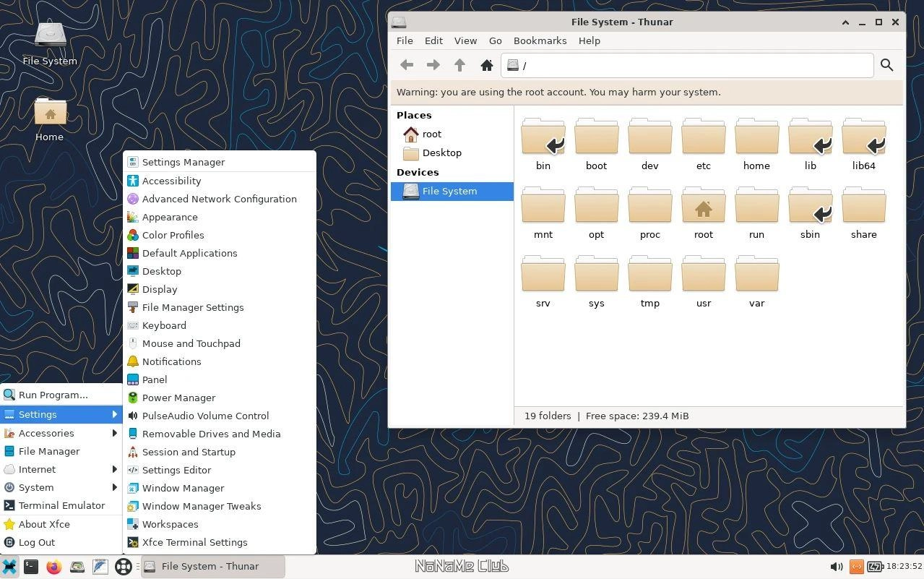Select the dev folder
The height and width of the screenshot is (579, 924).
pyautogui.click(x=650, y=145)
